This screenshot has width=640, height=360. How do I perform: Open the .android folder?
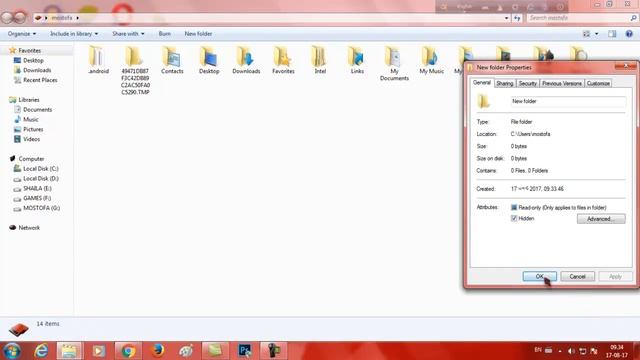coord(98,60)
